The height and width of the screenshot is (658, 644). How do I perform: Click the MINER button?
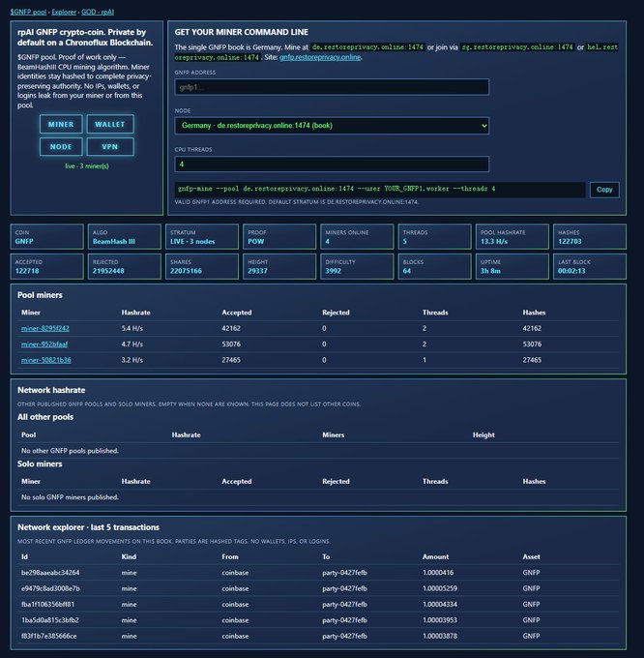61,124
